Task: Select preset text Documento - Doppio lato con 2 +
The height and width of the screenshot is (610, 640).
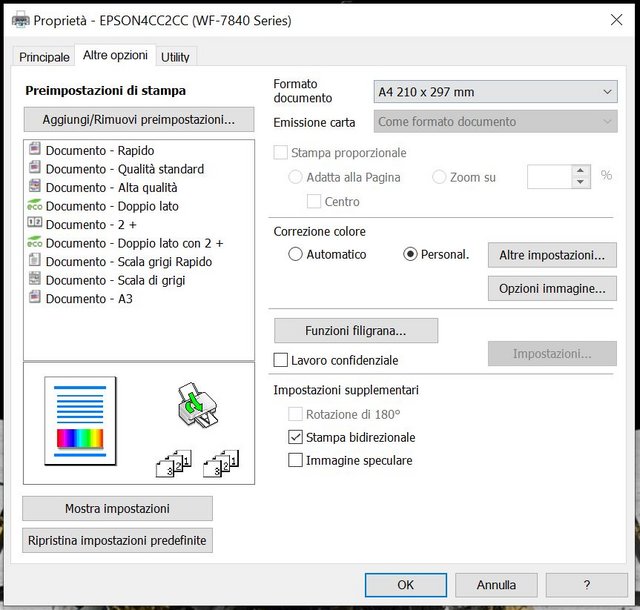Action: pos(135,243)
